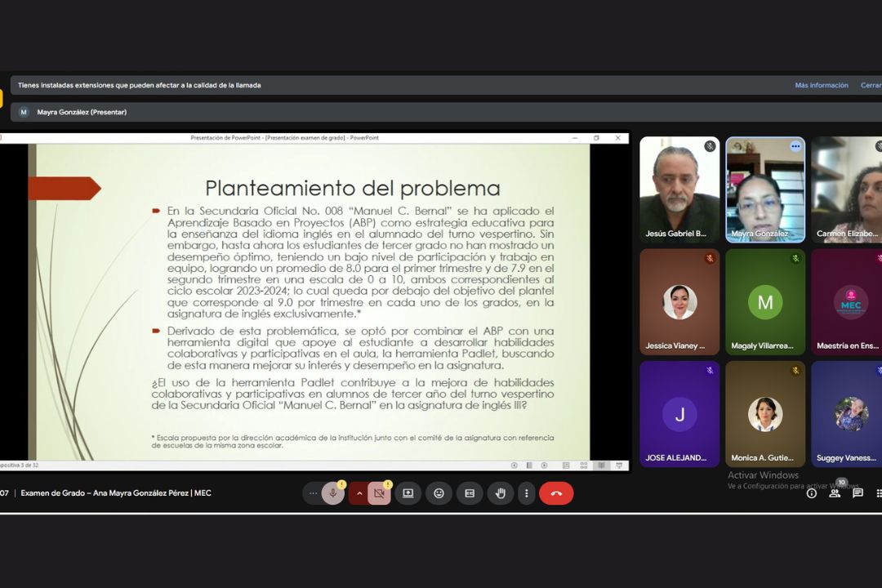Image resolution: width=882 pixels, height=588 pixels.
Task: Click the slideshow view icon in PowerPoint status bar
Action: pos(619,465)
